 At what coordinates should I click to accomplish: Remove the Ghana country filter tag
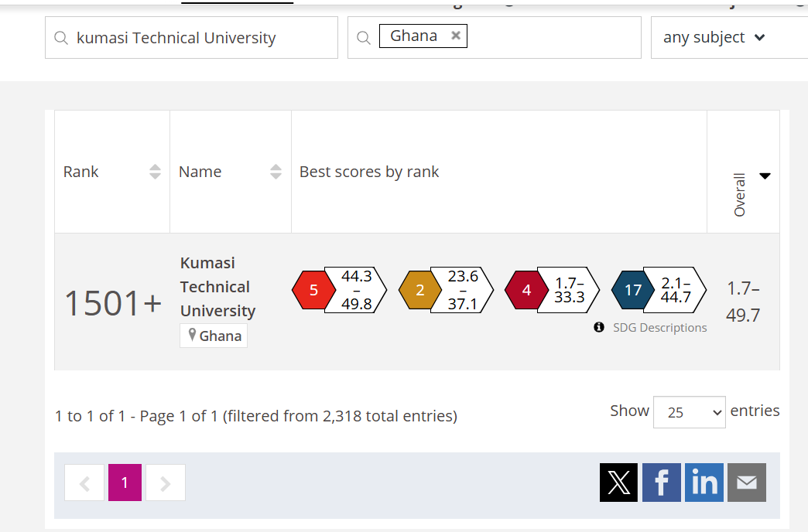[x=456, y=36]
